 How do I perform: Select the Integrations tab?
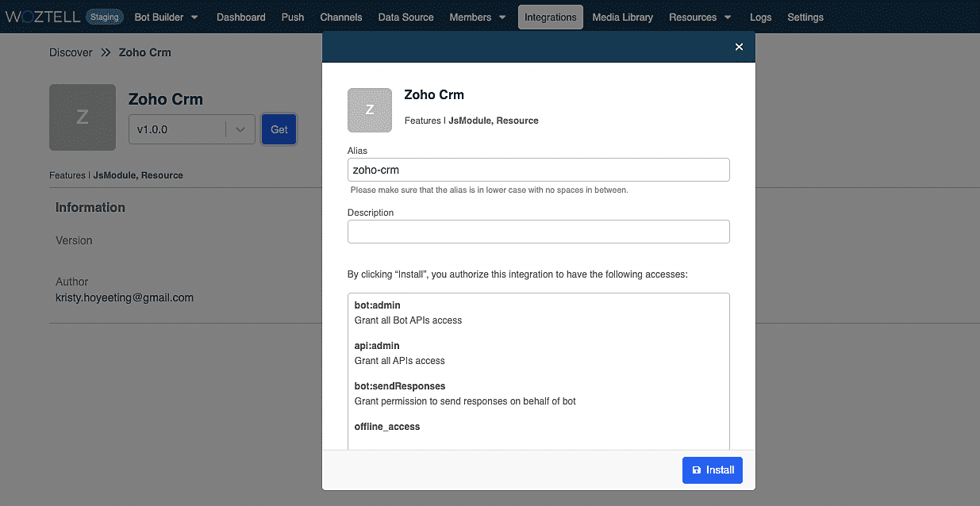point(551,17)
